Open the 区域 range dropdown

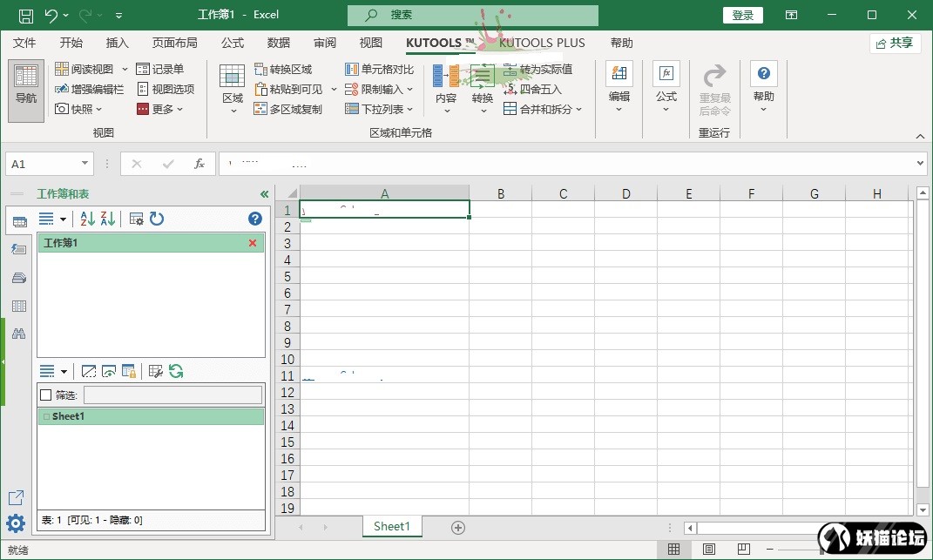click(232, 89)
